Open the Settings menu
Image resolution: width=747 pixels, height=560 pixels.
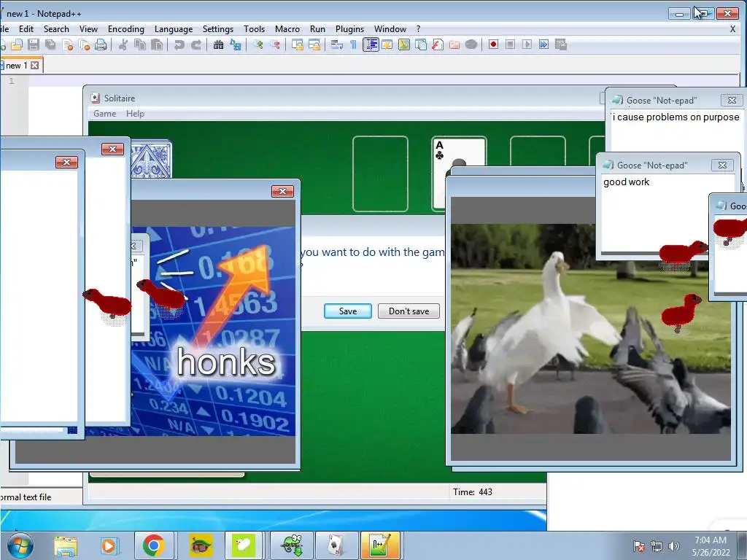pyautogui.click(x=217, y=29)
